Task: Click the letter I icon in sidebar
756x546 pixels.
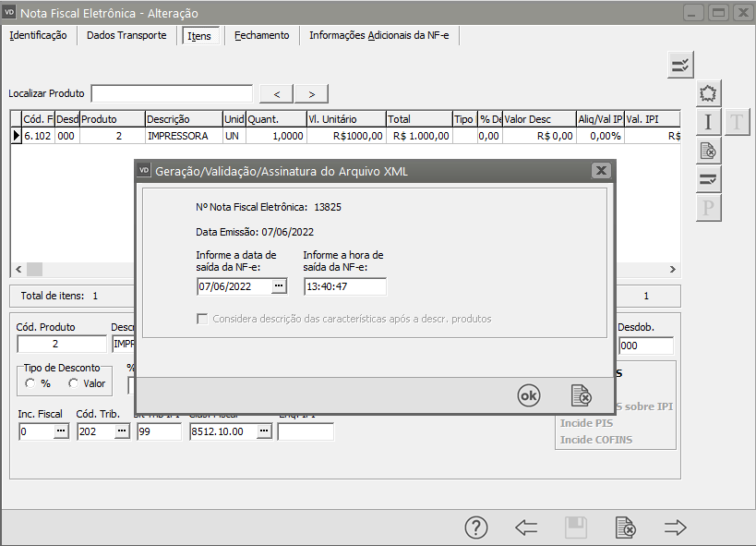Action: point(708,122)
